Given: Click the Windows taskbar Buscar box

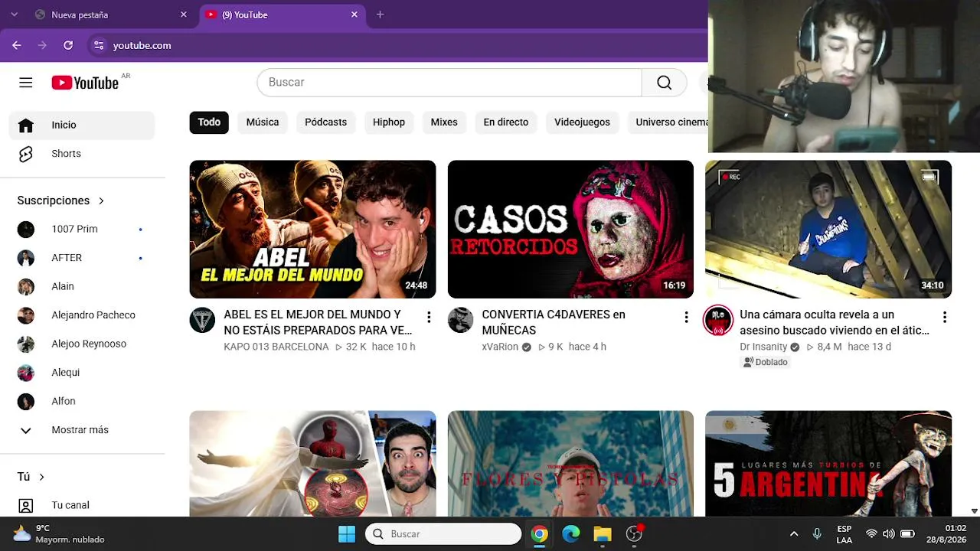Looking at the screenshot, I should [x=443, y=534].
